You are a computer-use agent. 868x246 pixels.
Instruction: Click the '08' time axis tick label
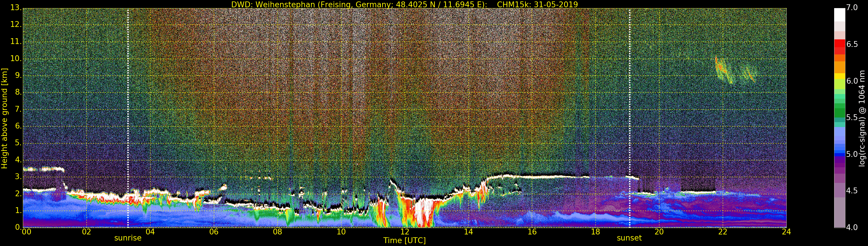(277, 232)
